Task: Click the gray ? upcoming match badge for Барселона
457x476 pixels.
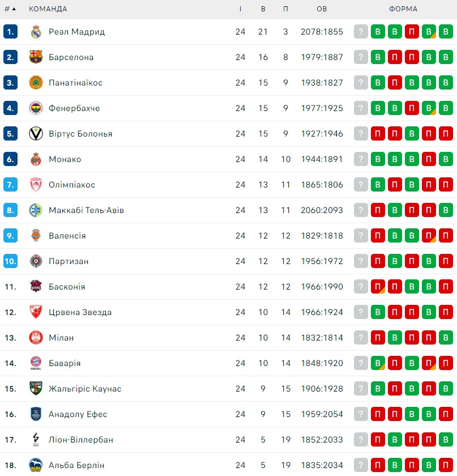Action: tap(361, 57)
